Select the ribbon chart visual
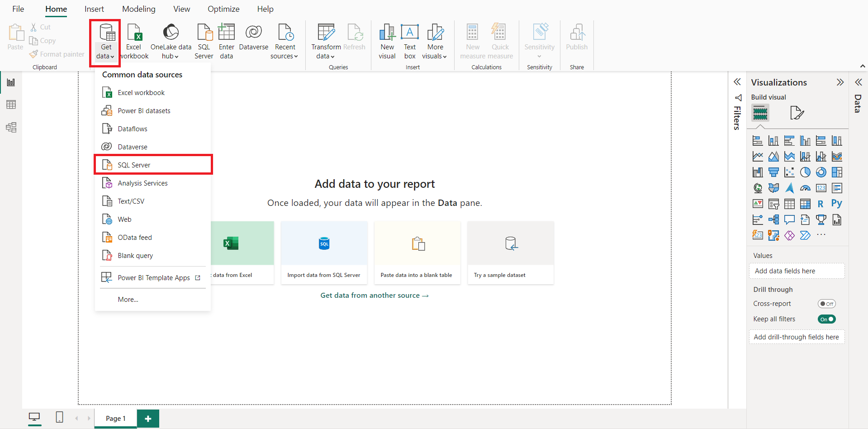Viewport: 868px width, 429px height. [837, 157]
